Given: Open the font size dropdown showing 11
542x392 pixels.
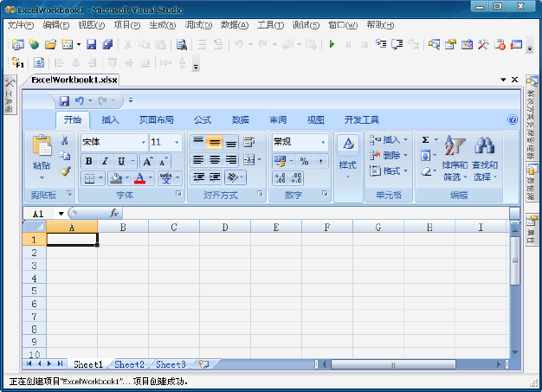Looking at the screenshot, I should coord(177,142).
